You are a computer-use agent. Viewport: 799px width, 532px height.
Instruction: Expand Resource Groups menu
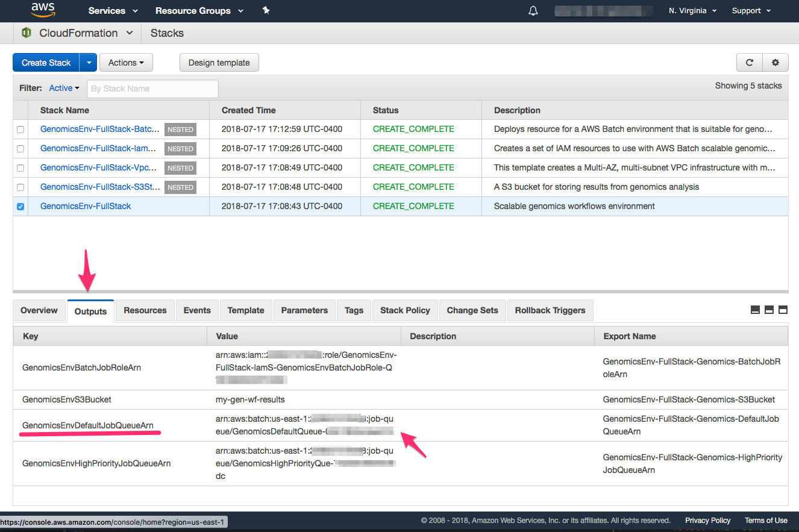click(x=199, y=11)
